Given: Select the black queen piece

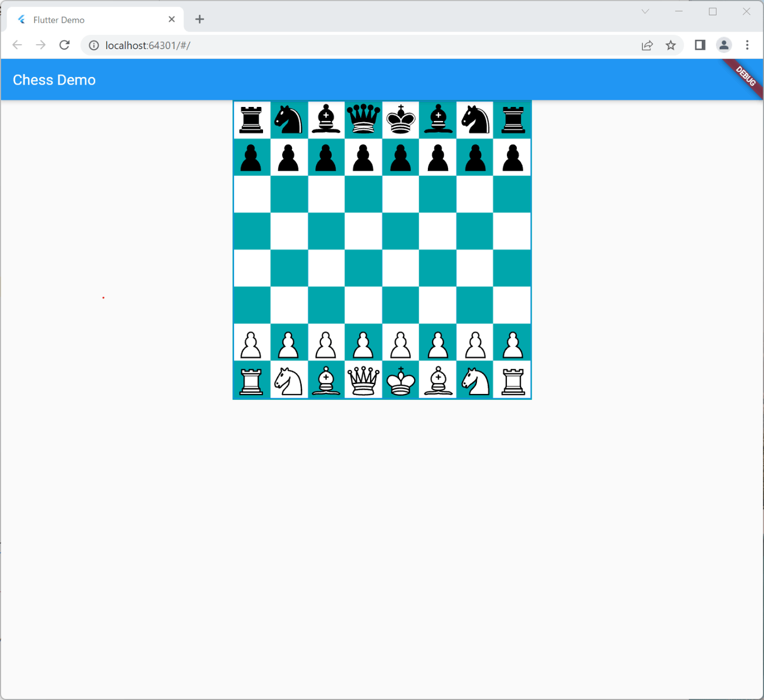Looking at the screenshot, I should tap(363, 119).
